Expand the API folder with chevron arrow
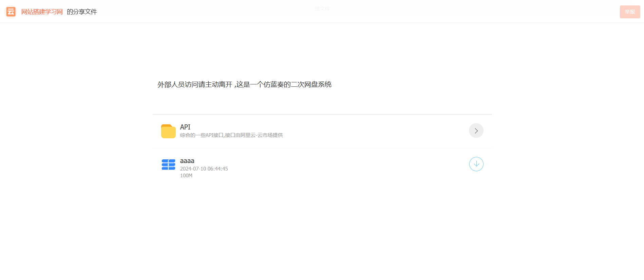The image size is (644, 280). (x=476, y=131)
